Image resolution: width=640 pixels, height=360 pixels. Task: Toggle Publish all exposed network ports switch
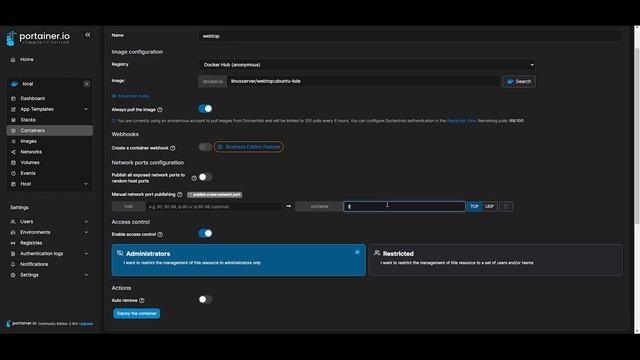(205, 177)
